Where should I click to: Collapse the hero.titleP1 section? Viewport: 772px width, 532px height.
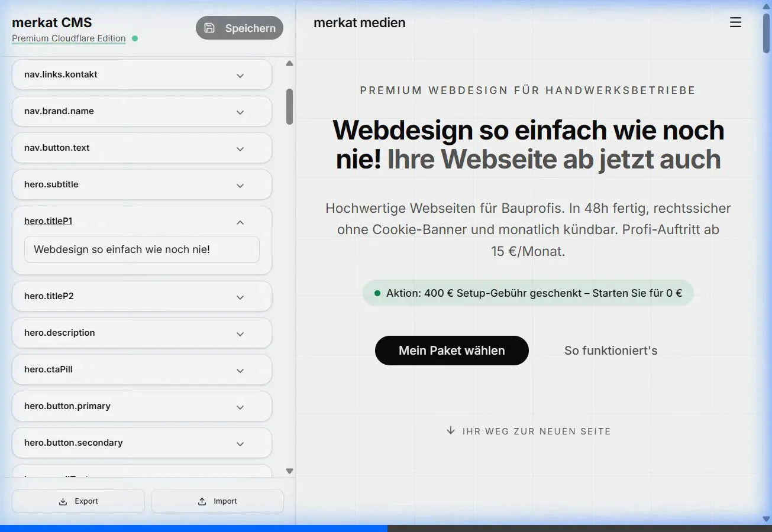click(x=240, y=222)
